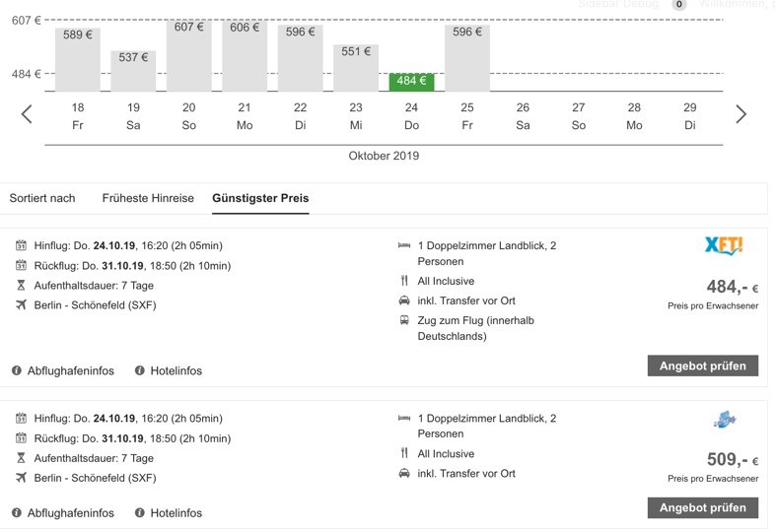The height and width of the screenshot is (532, 776).
Task: Click info icon beside second Abflughafeninfos
Action: 17,513
